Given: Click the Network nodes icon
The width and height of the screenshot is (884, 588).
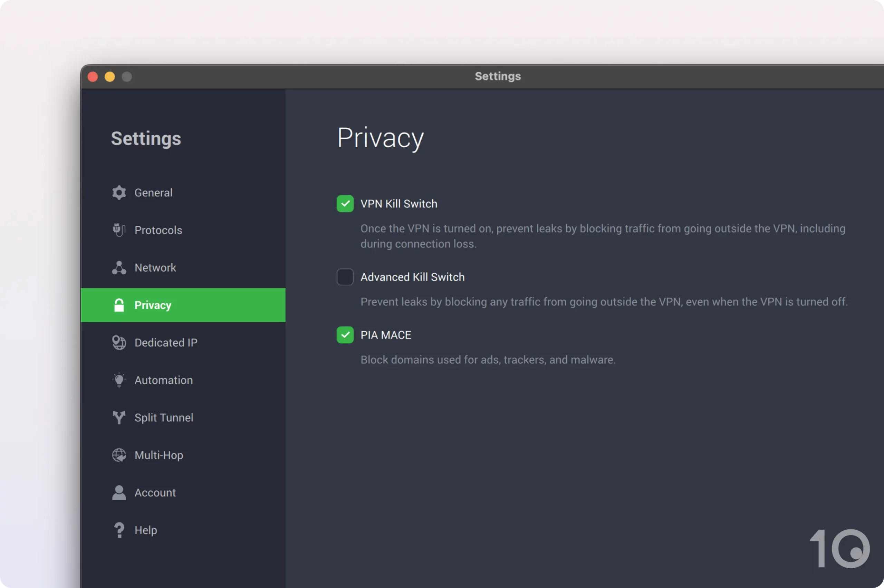Looking at the screenshot, I should pyautogui.click(x=119, y=267).
